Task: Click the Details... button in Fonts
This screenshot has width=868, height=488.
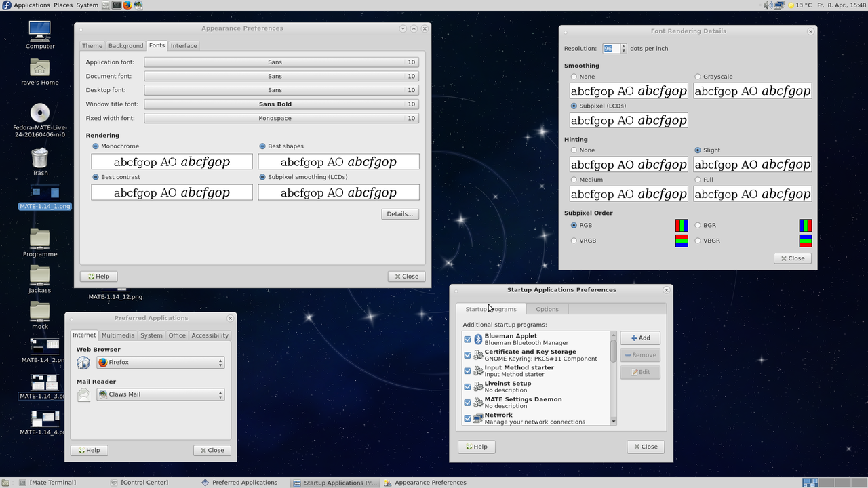Action: [x=399, y=214]
